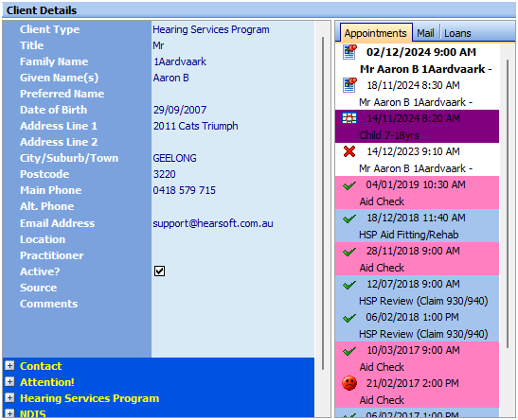This screenshot has height=420, width=518.
Task: Click the red cross icon for 14/12/2023
Action: (x=349, y=151)
